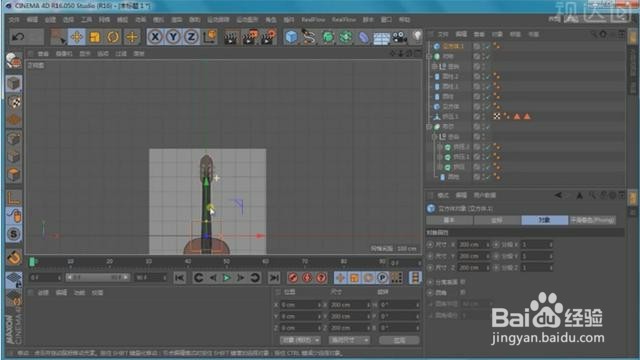640x360 pixels.
Task: Open the material manager Create menu
Action: coord(43,293)
